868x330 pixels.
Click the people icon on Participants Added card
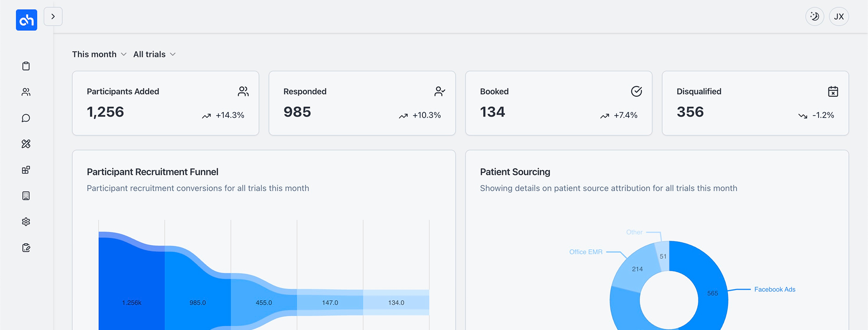(243, 91)
